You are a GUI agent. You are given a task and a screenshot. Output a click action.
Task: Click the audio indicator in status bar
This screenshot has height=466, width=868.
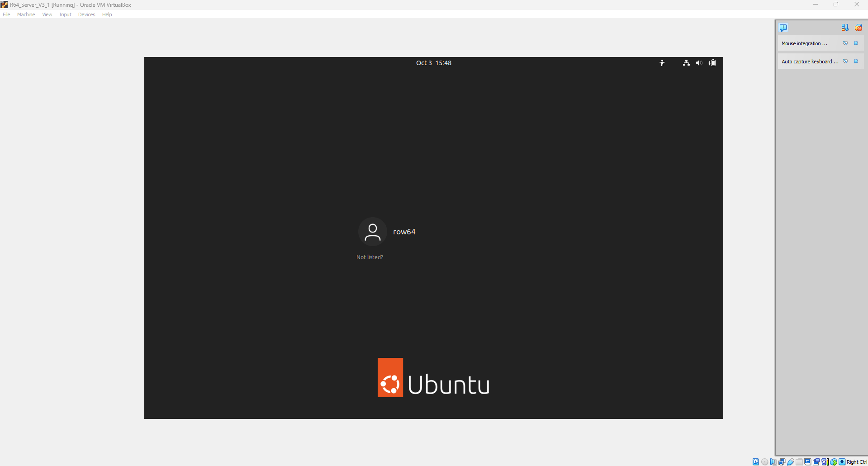pos(773,462)
